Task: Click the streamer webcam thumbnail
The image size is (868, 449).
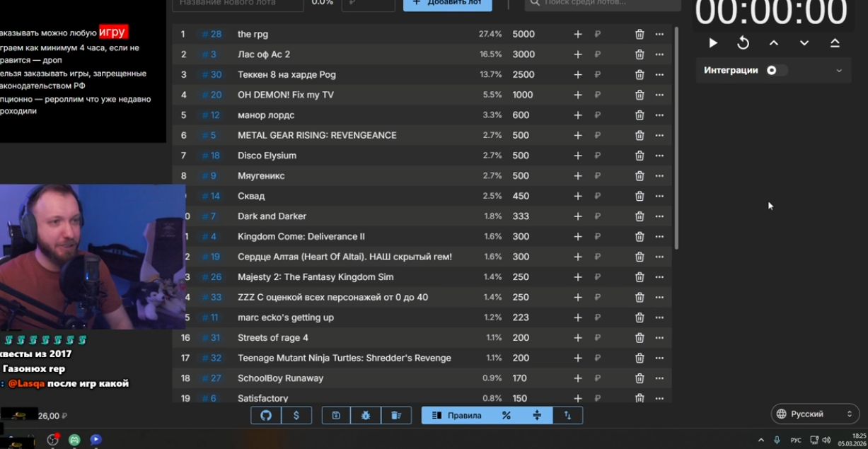Action: point(93,257)
